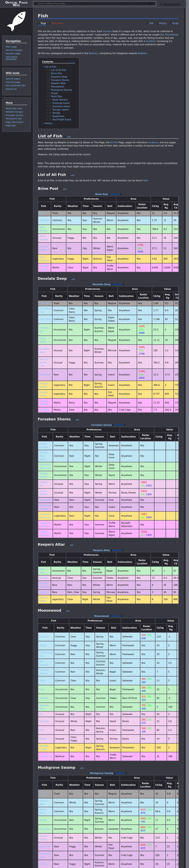Jump to FischFright Event in Contents
The width and height of the screenshot is (189, 868).
(62, 120)
